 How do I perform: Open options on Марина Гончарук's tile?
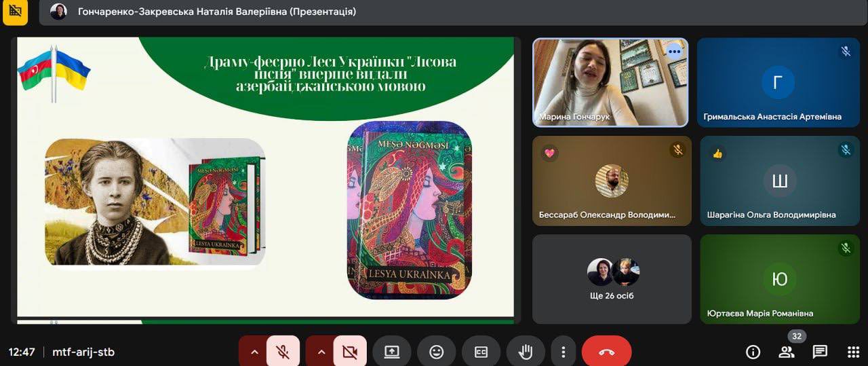(673, 52)
